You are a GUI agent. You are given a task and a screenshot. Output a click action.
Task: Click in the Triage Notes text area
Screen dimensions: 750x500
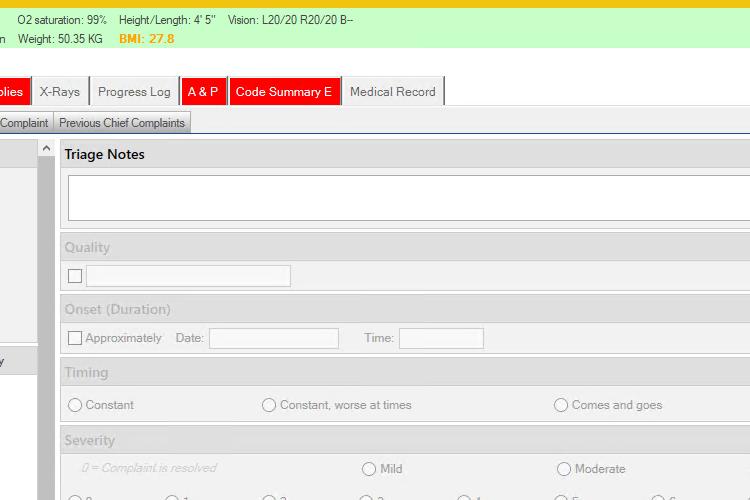tap(409, 198)
